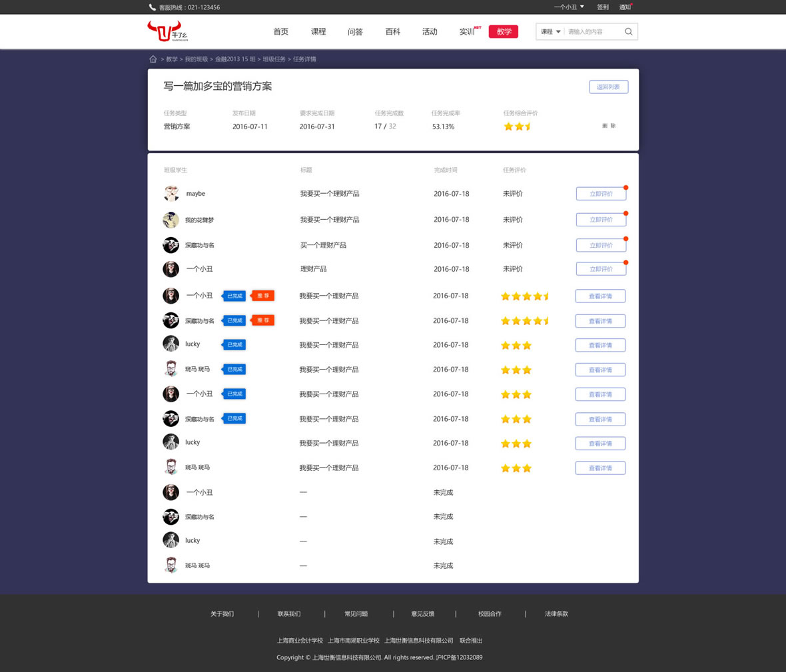Click the 返回列表 button
The height and width of the screenshot is (672, 786).
tap(608, 87)
